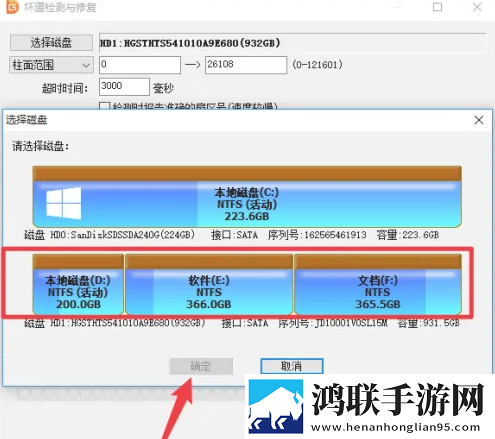This screenshot has width=495, height=439.
Task: Click the 选择磁盘 button in main window
Action: pyautogui.click(x=51, y=43)
